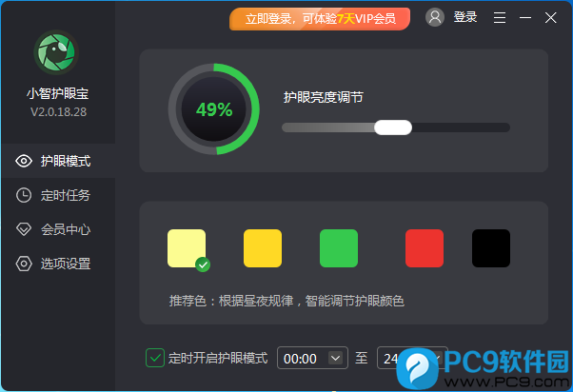Click the dropdown arrow beside 00:00
573x392 pixels.
(x=335, y=358)
